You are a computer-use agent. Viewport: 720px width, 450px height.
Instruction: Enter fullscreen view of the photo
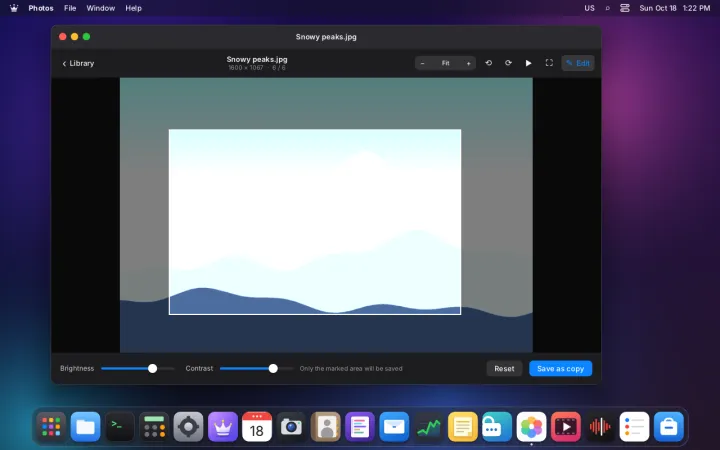549,63
